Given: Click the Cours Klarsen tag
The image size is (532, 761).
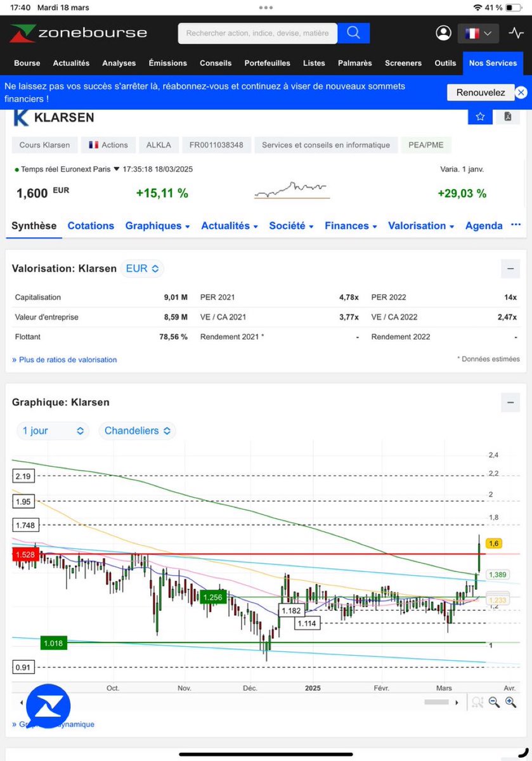Looking at the screenshot, I should (44, 145).
